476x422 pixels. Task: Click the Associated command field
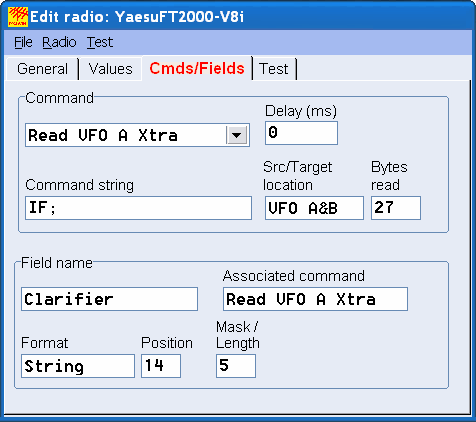click(x=315, y=299)
